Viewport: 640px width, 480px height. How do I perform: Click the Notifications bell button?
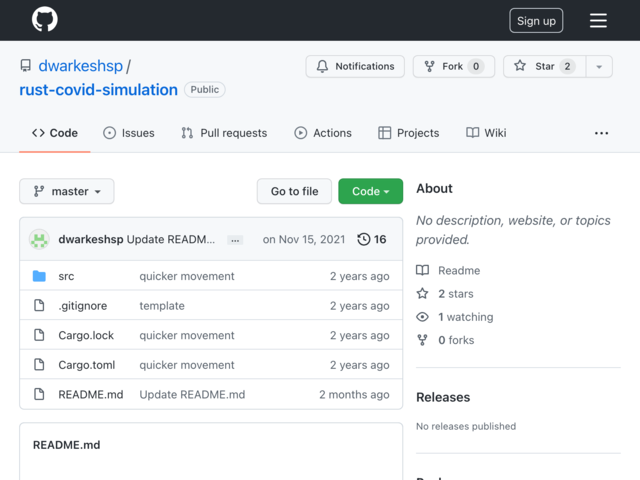click(x=355, y=66)
